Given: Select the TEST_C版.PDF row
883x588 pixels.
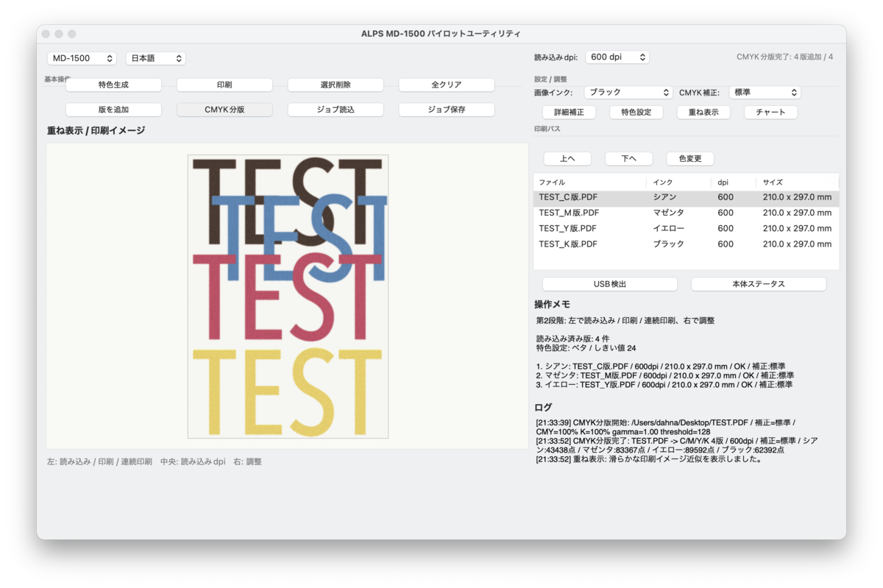Looking at the screenshot, I should 687,197.
